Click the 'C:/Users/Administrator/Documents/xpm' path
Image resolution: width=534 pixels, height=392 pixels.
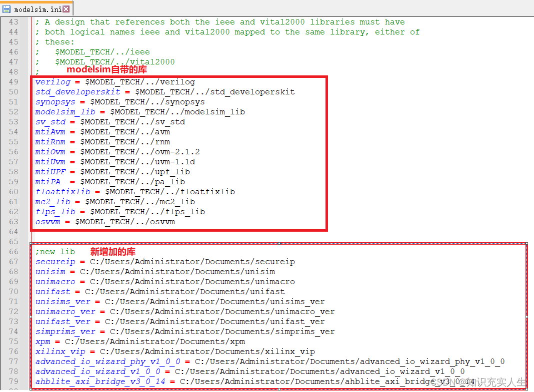click(x=155, y=342)
